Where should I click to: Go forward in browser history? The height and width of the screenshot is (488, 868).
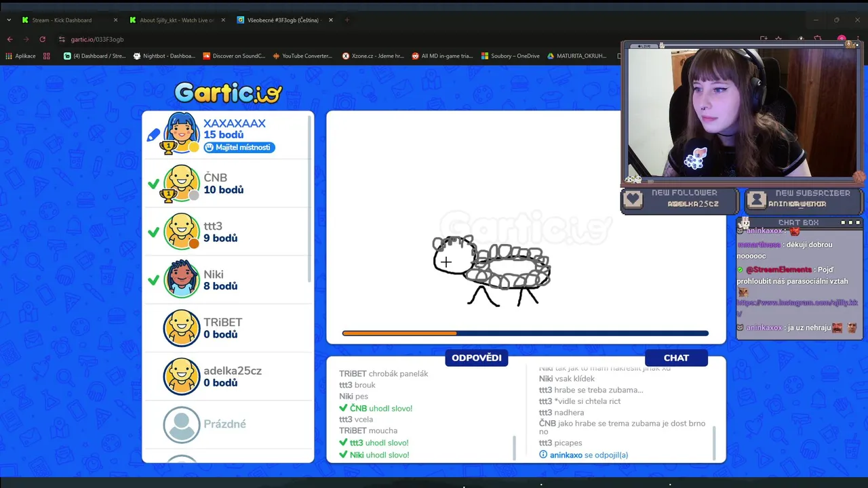pos(26,39)
